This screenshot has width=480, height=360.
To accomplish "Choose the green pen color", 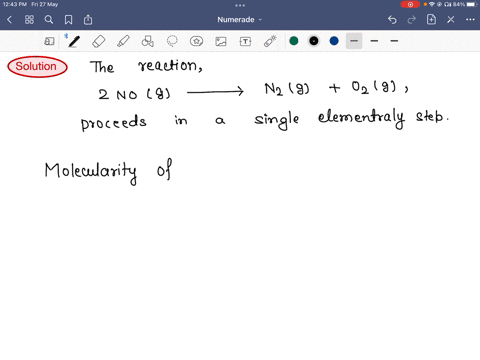I will pyautogui.click(x=294, y=41).
